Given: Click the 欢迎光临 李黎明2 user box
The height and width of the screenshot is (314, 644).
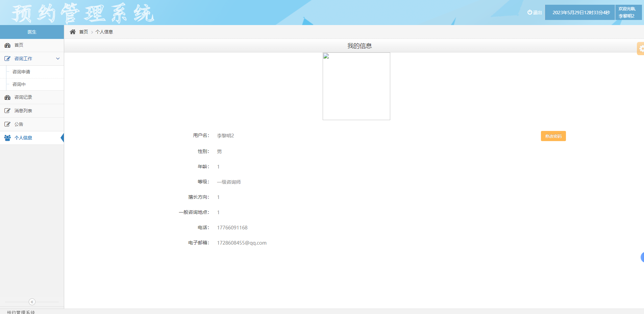Looking at the screenshot, I should pos(628,12).
